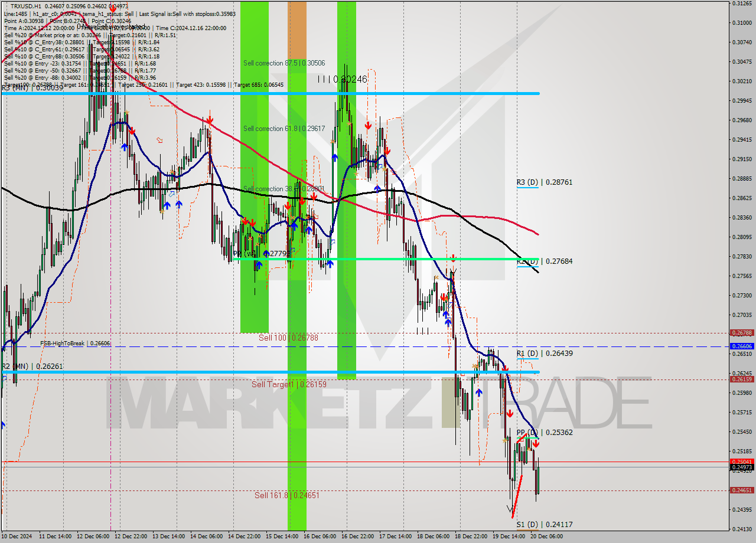Click the '16 Dec 22:00' time label
Viewport: 756px width, 543px height.
[x=358, y=537]
